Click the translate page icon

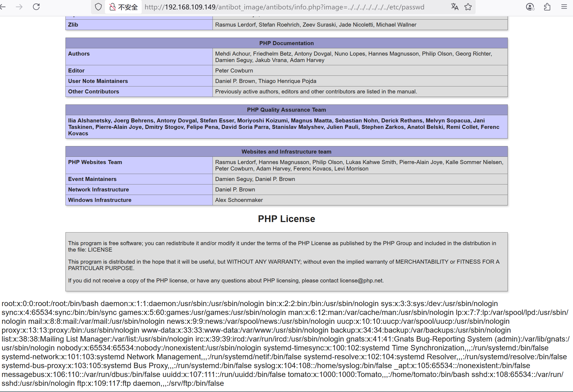[x=455, y=7]
